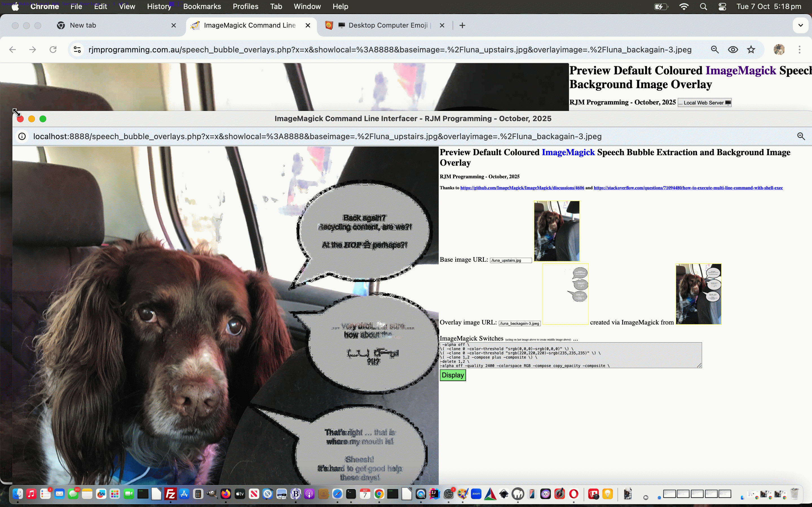Open the Zoom app in the dock
The height and width of the screenshot is (507, 812).
[x=476, y=494]
